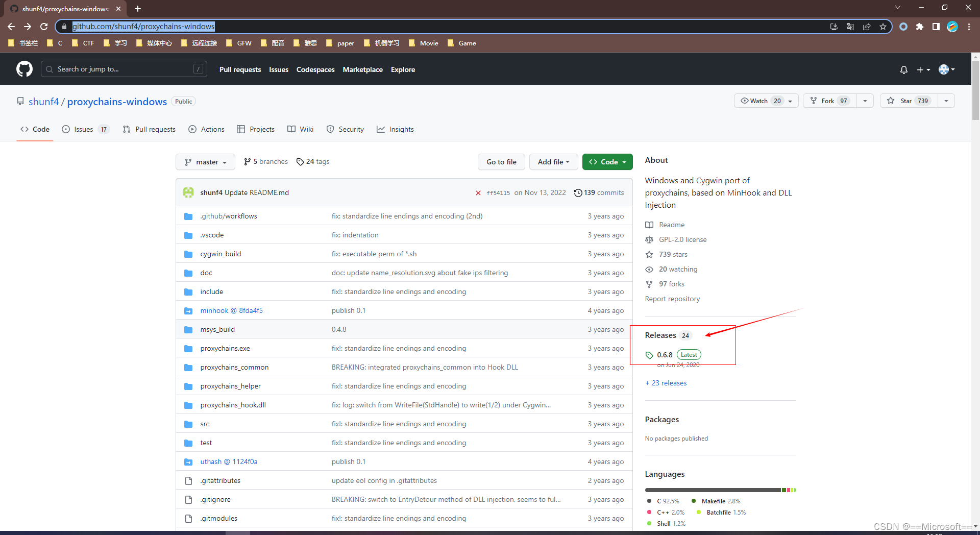Click the Go to file button
The image size is (980, 535).
(x=501, y=162)
